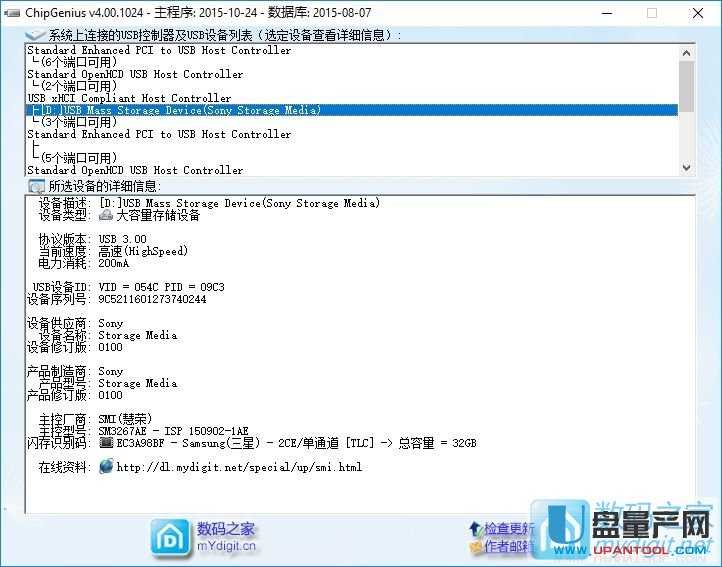722x567 pixels.
Task: Click the mYdigit.cn house logo icon
Action: tap(170, 538)
